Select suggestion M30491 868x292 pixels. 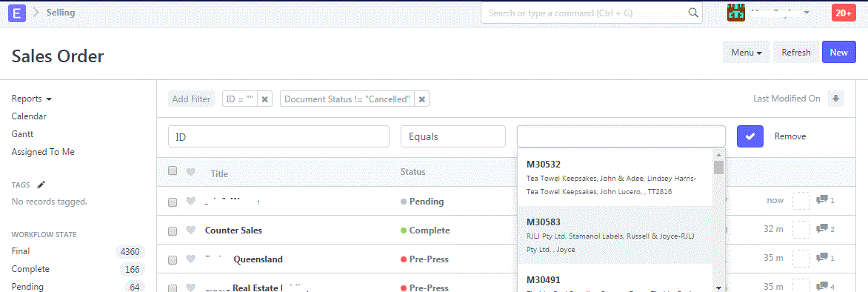(615, 279)
